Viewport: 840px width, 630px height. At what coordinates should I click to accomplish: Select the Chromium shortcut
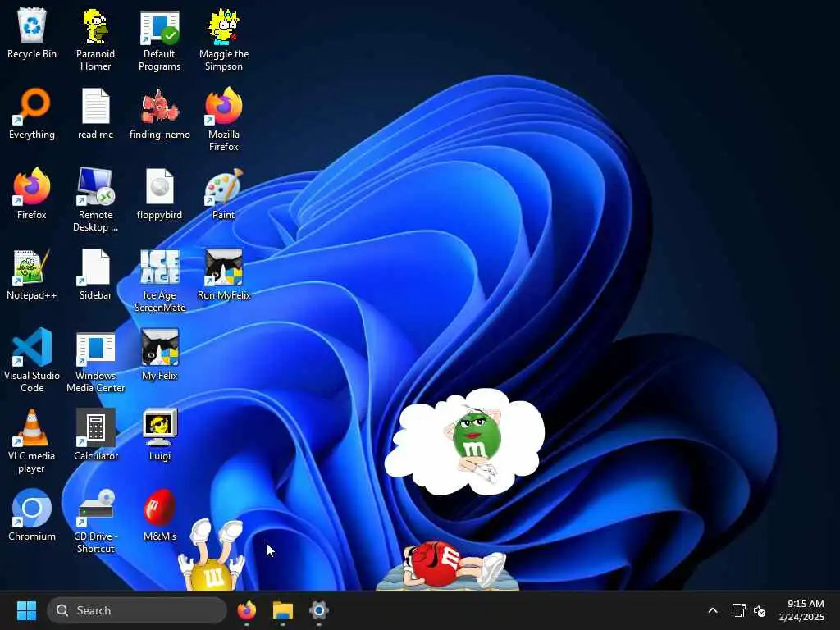click(32, 515)
